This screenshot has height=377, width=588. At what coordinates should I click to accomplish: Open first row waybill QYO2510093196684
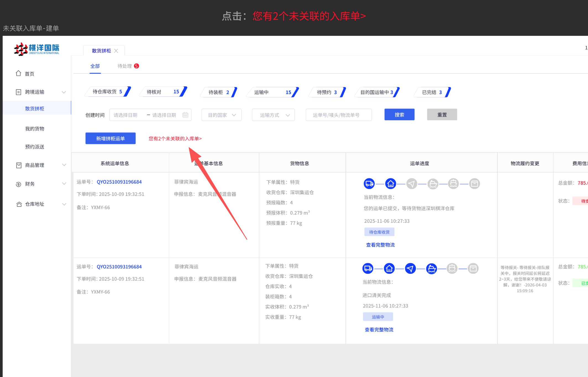pyautogui.click(x=119, y=182)
